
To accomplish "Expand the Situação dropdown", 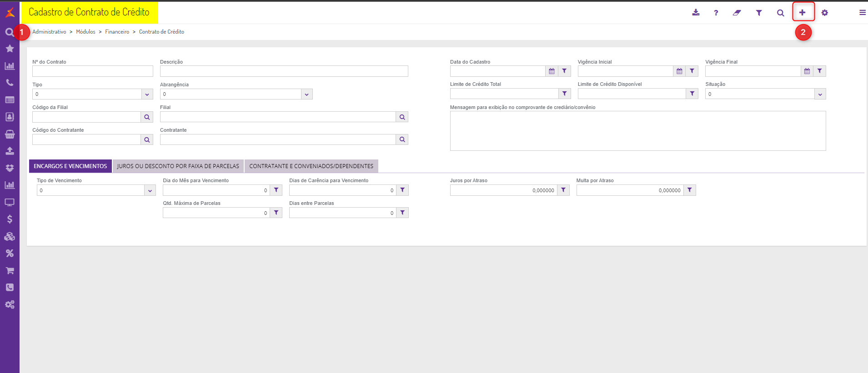I will [x=820, y=94].
